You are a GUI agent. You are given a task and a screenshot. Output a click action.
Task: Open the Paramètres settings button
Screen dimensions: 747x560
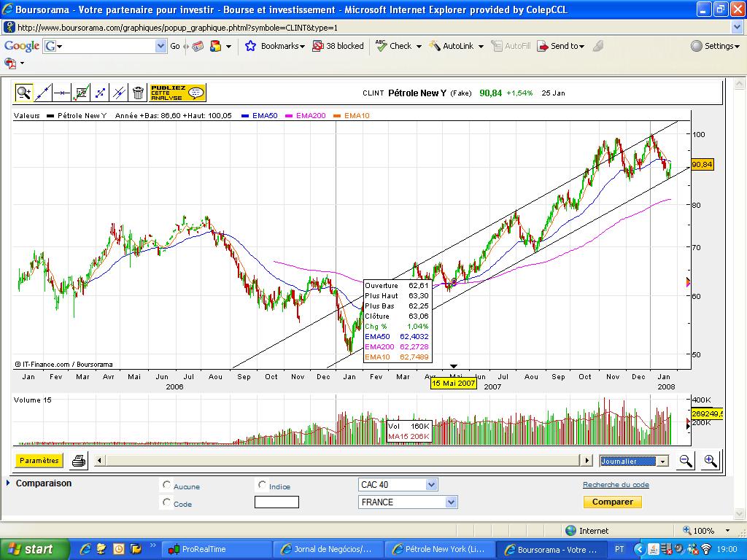[x=39, y=461]
